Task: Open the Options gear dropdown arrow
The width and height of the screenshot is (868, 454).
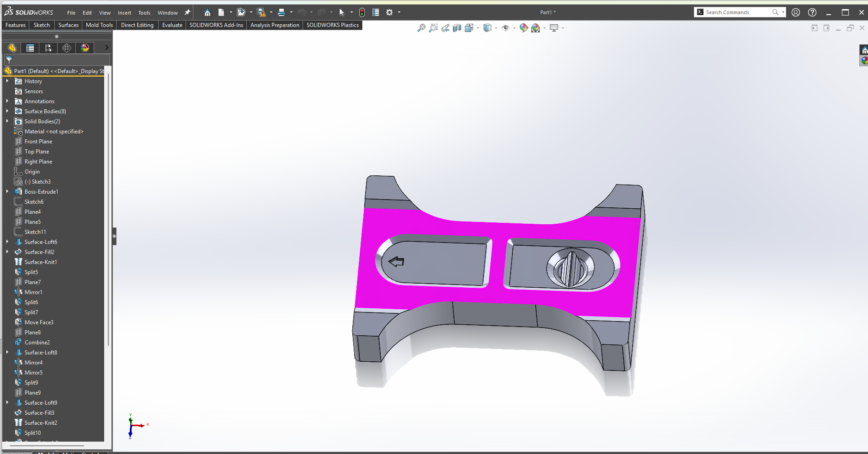Action: pos(399,12)
